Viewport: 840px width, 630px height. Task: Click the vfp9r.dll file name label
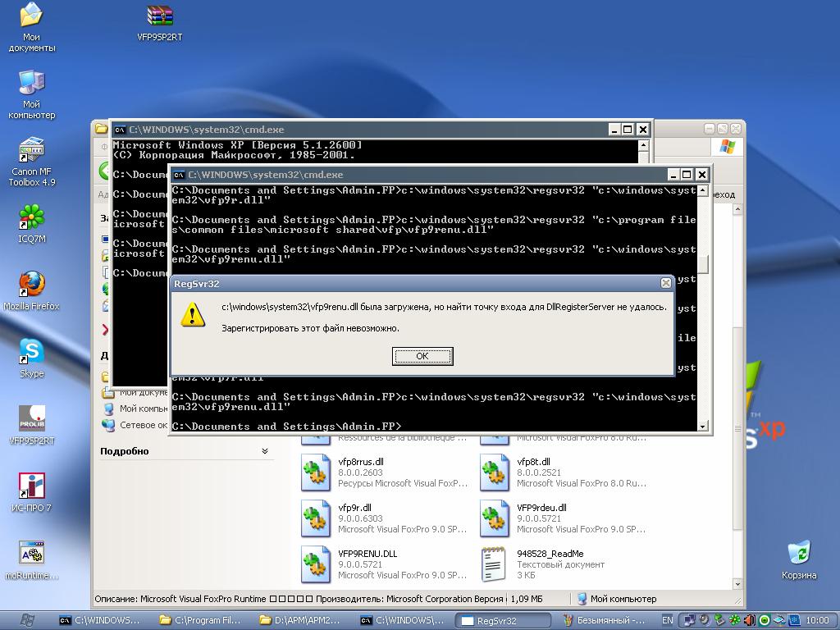354,508
